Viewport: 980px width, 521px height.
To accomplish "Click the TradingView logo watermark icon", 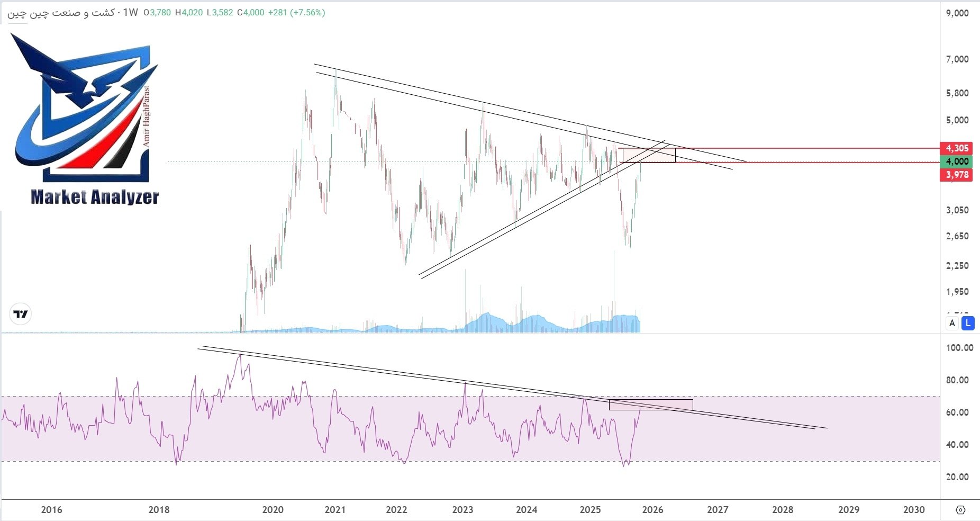I will (20, 313).
